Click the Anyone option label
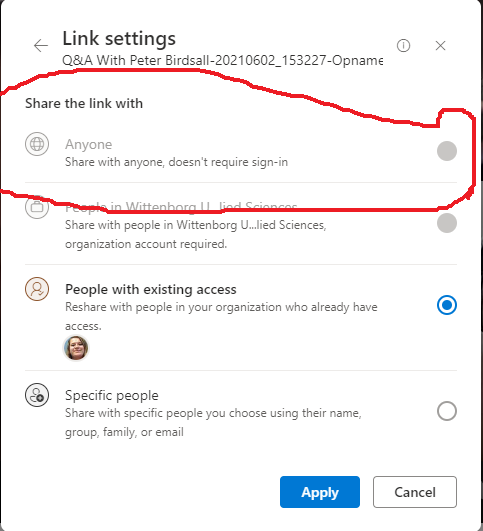Screen dimensions: 483x531 [x=88, y=144]
